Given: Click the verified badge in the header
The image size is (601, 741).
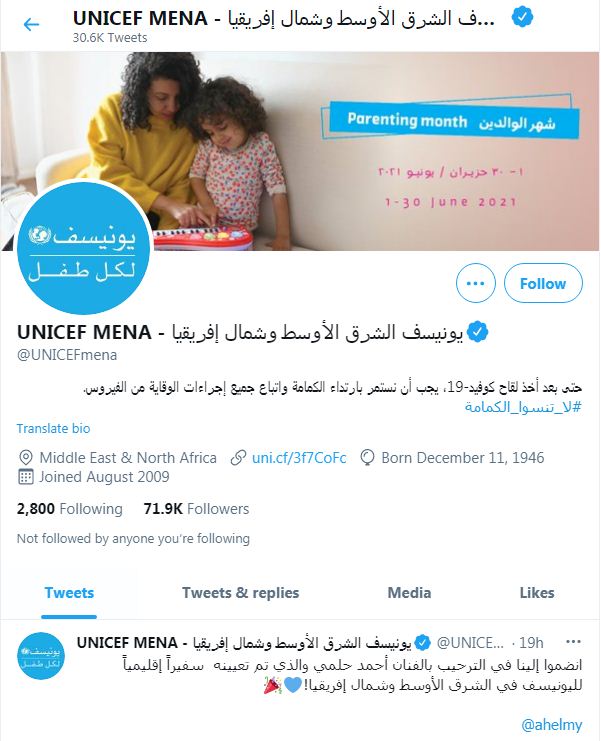Looking at the screenshot, I should 522,18.
